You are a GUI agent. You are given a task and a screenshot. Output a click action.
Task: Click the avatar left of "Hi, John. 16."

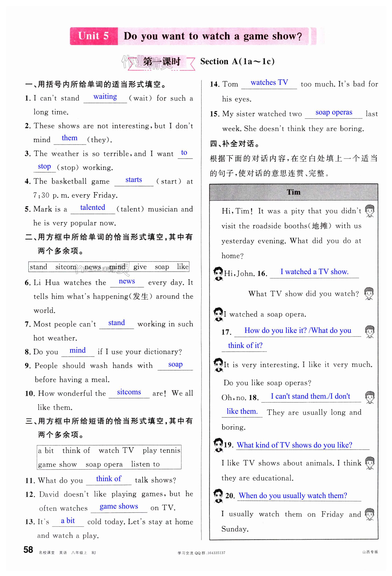point(218,273)
